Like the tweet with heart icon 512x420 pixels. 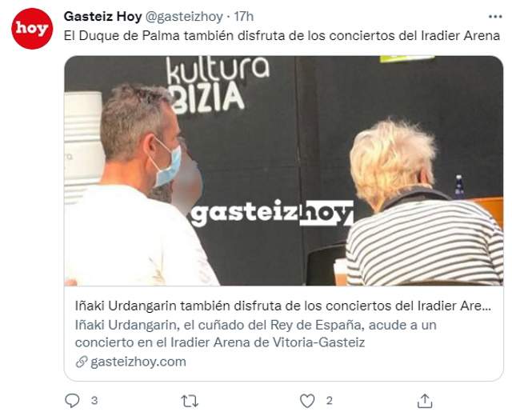point(307,401)
